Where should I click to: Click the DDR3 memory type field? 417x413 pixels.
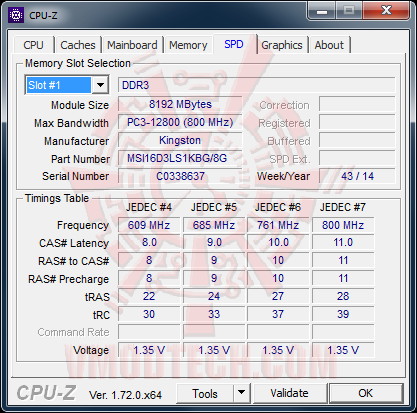pyautogui.click(x=257, y=85)
